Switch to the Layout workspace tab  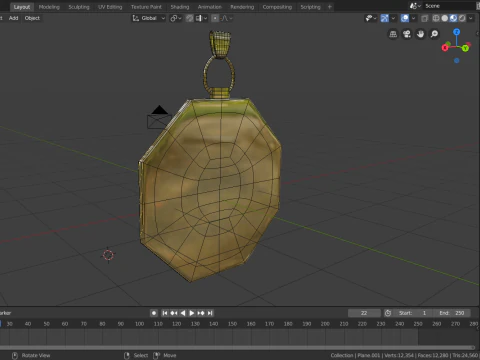click(22, 7)
